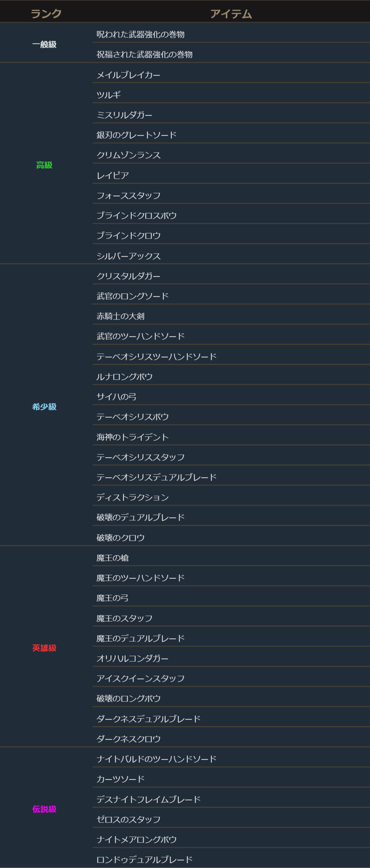Image resolution: width=370 pixels, height=868 pixels.
Task: Click the ランク column header
Action: coord(46,14)
